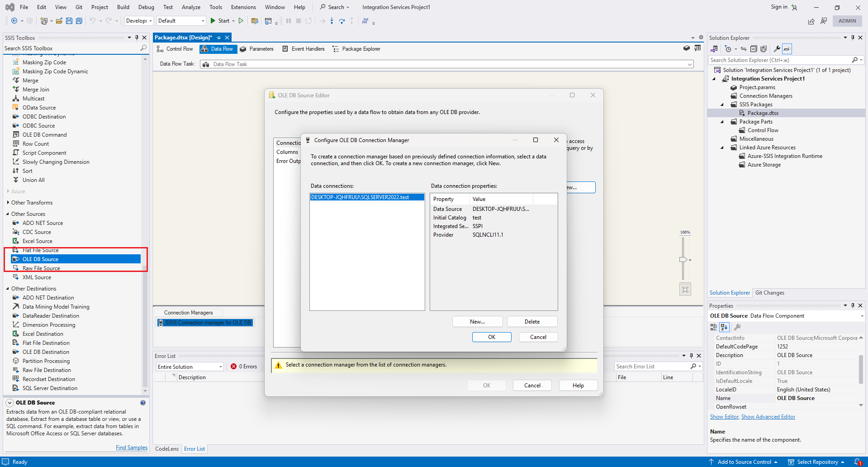Open the Default platform dropdown
Image resolution: width=868 pixels, height=467 pixels.
[x=203, y=21]
